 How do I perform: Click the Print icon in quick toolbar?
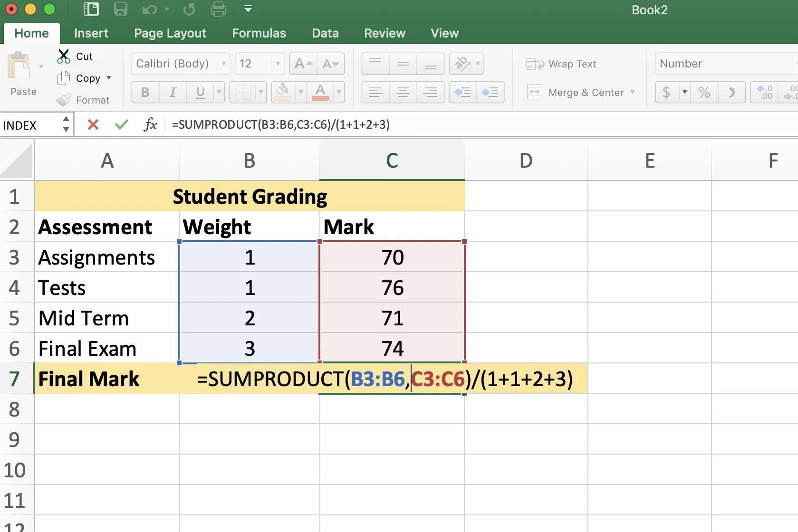[218, 9]
